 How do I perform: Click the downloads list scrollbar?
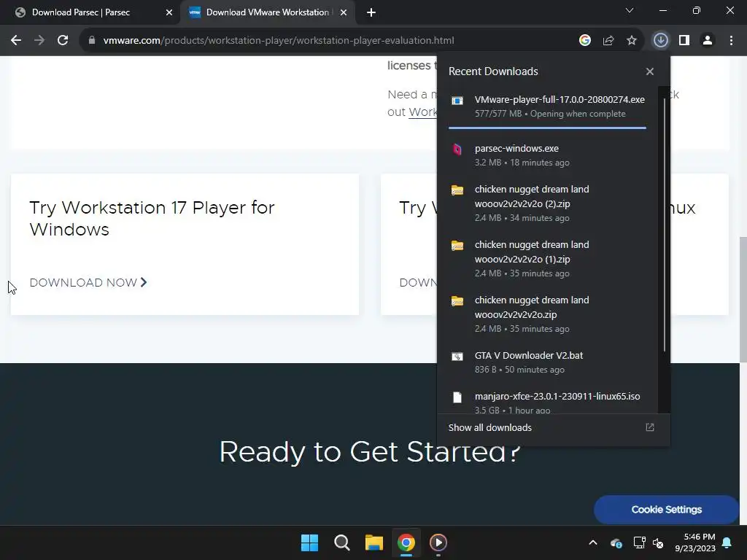click(664, 225)
